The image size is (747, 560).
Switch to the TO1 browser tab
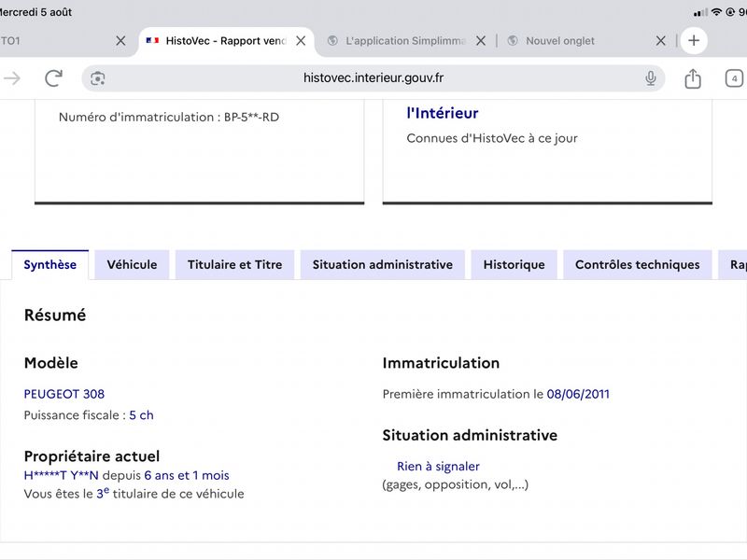click(x=10, y=41)
